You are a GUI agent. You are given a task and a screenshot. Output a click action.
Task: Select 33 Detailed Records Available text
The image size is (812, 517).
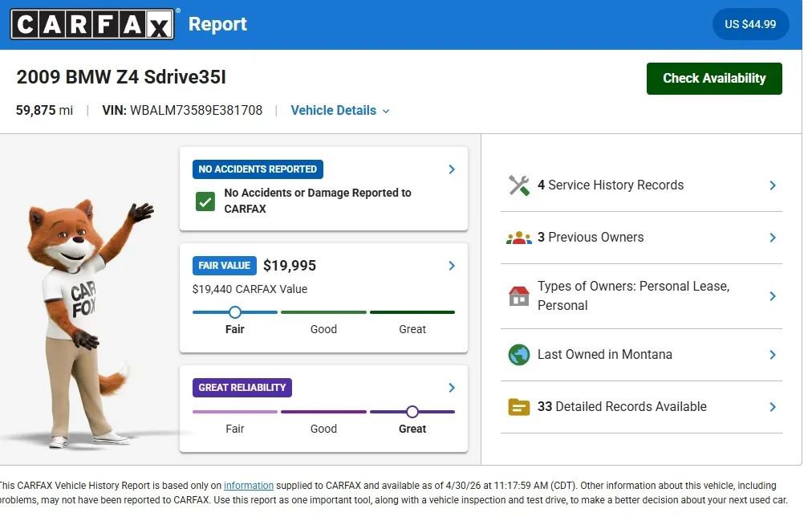pyautogui.click(x=622, y=407)
